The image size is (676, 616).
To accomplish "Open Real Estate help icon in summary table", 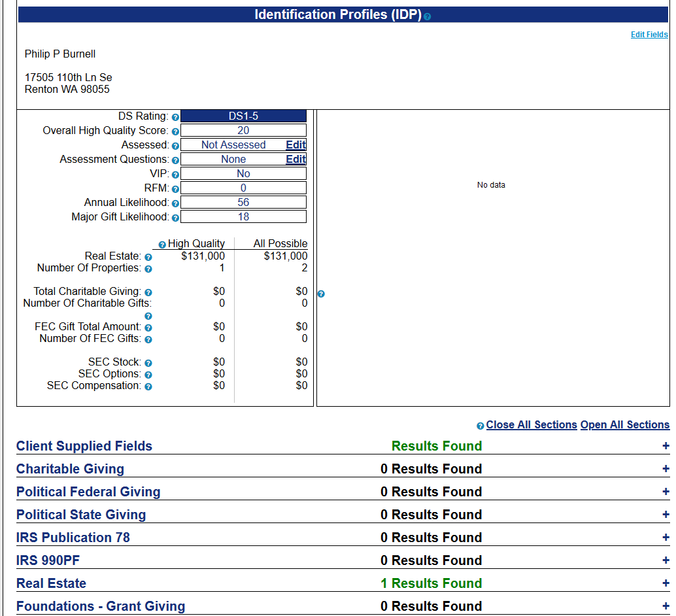I will click(148, 257).
